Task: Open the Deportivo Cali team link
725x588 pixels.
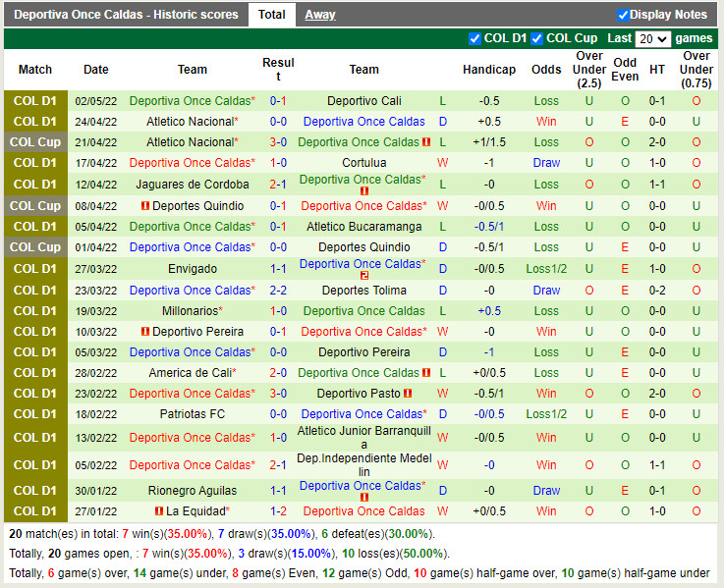Action: [363, 101]
